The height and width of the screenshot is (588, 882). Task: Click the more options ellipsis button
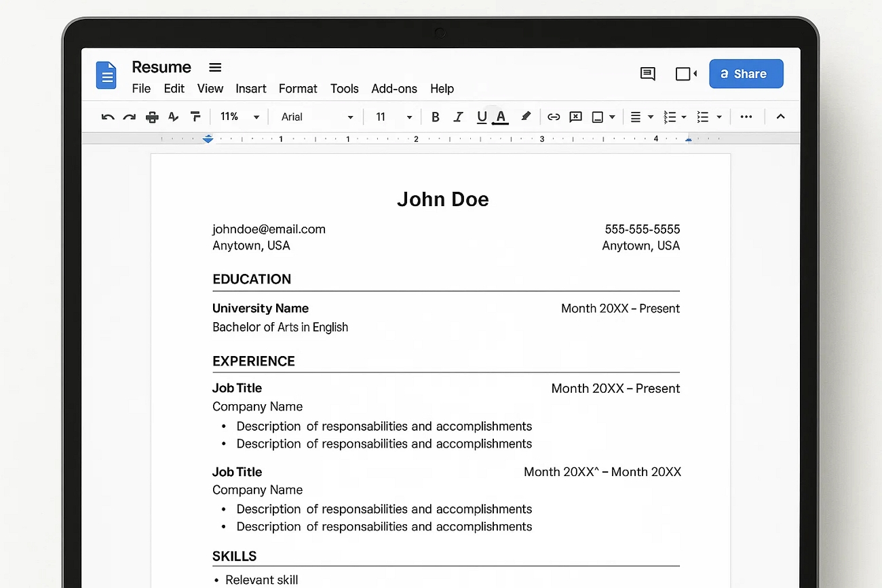click(746, 117)
